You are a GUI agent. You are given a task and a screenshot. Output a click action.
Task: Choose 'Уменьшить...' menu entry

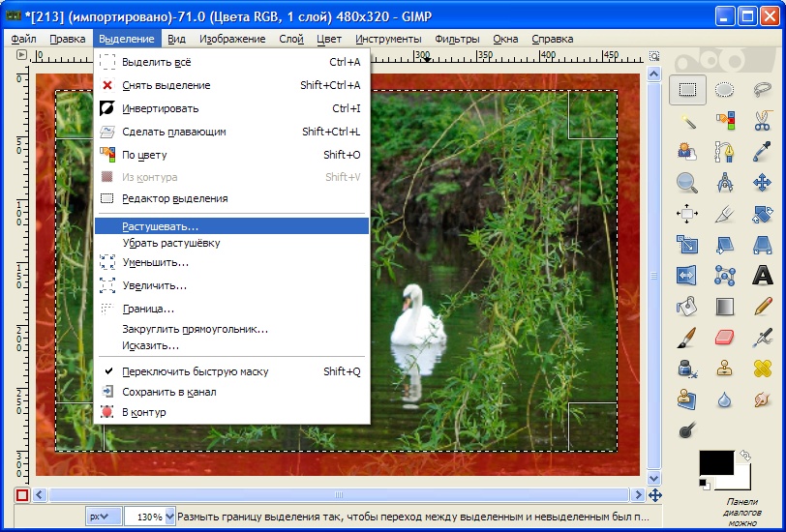231,262
